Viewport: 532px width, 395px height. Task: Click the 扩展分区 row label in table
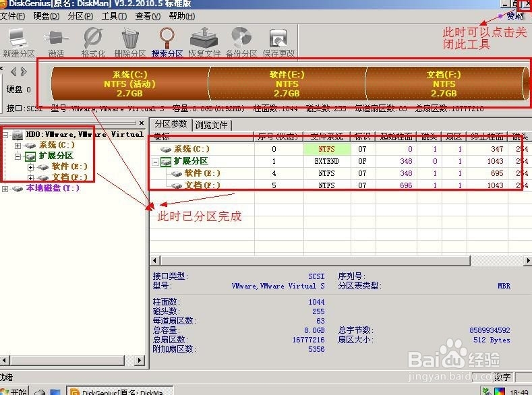tap(191, 161)
